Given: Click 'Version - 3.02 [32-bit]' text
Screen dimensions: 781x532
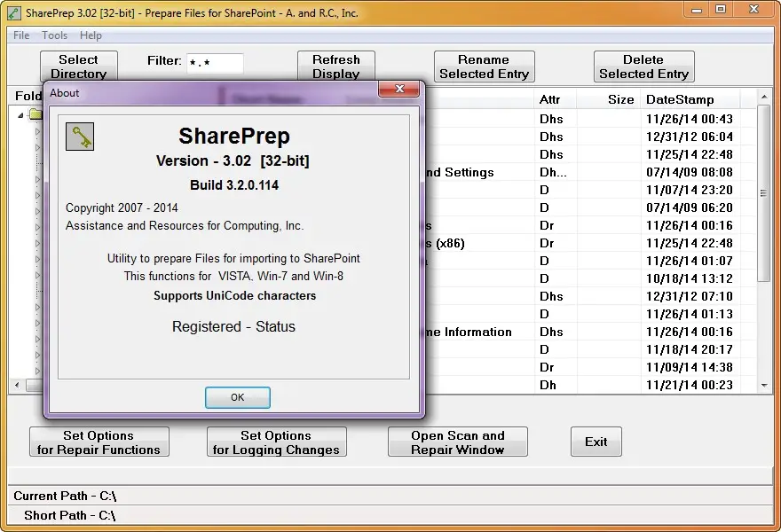Looking at the screenshot, I should [x=233, y=160].
